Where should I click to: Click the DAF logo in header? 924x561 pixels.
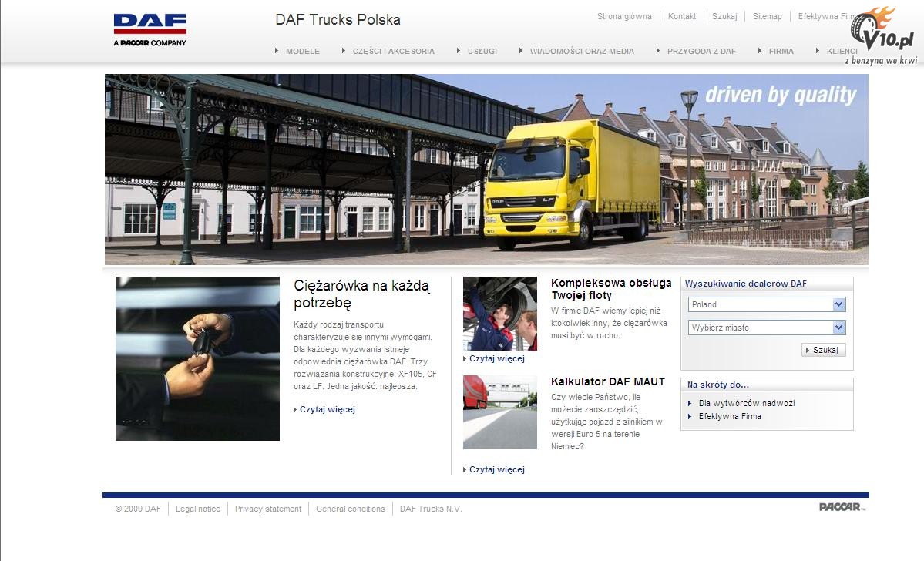pyautogui.click(x=150, y=29)
